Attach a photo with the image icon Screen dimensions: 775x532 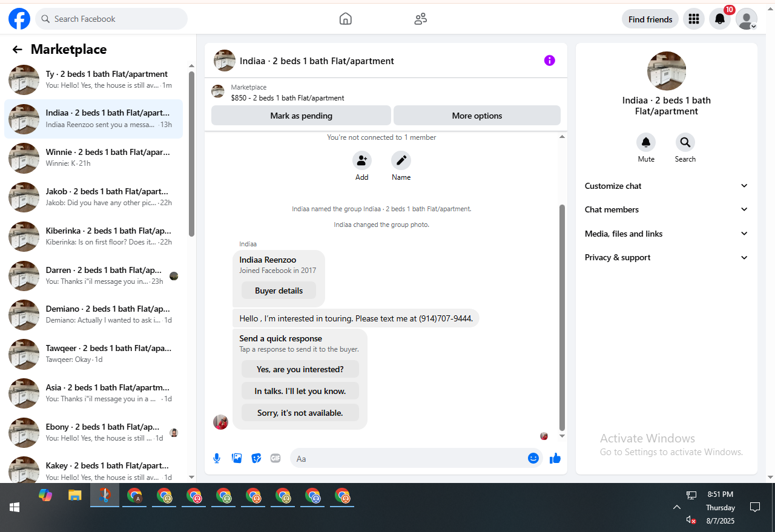[237, 458]
